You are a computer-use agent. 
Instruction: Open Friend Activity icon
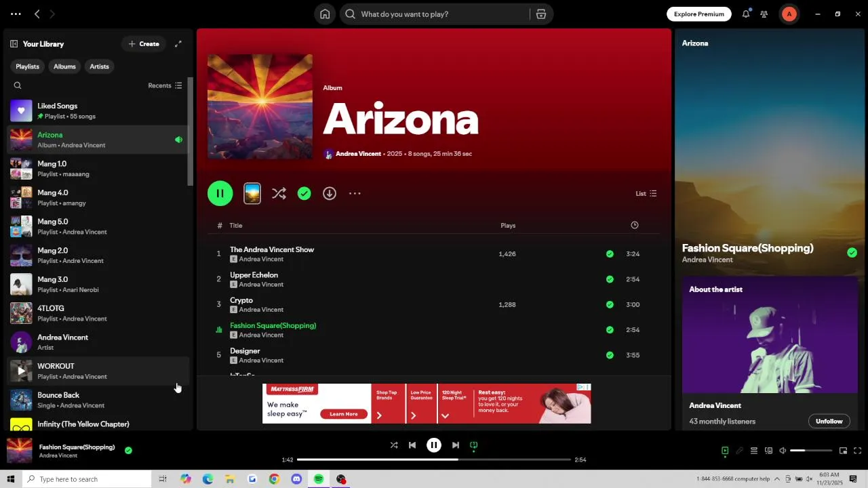tap(764, 14)
